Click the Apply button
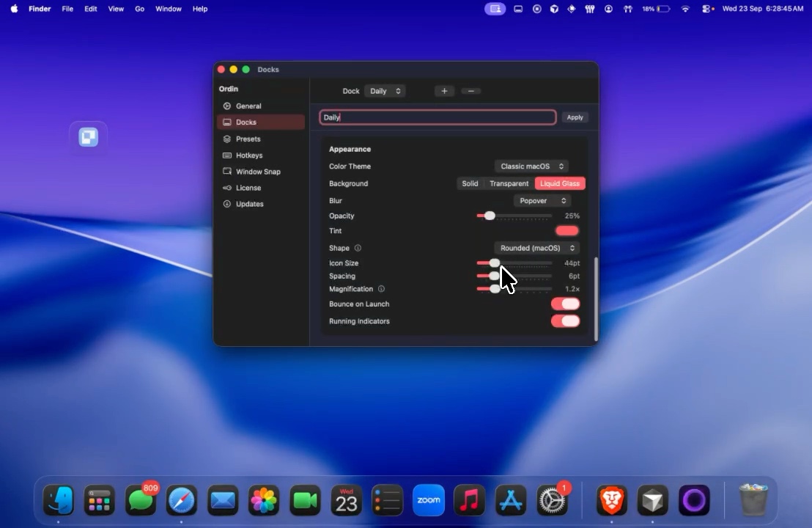The height and width of the screenshot is (528, 812). 575,117
